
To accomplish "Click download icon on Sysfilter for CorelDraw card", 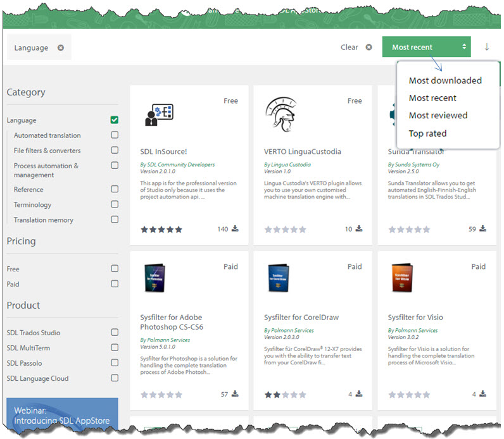I will pos(359,393).
